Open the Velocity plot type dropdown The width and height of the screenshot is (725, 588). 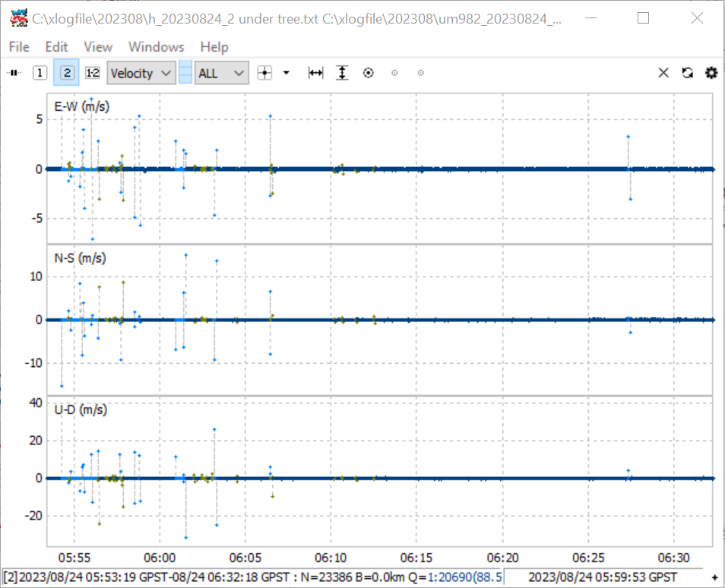[x=141, y=73]
